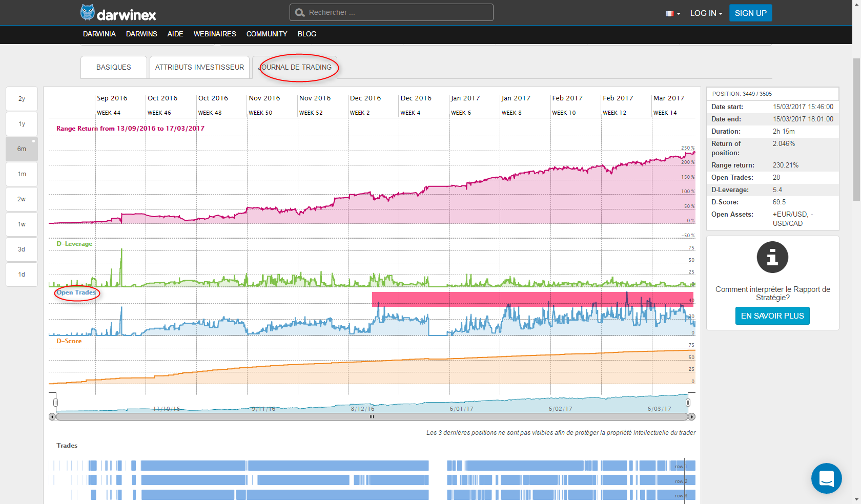The image size is (861, 504).
Task: Click the search magnifier icon
Action: [x=300, y=12]
